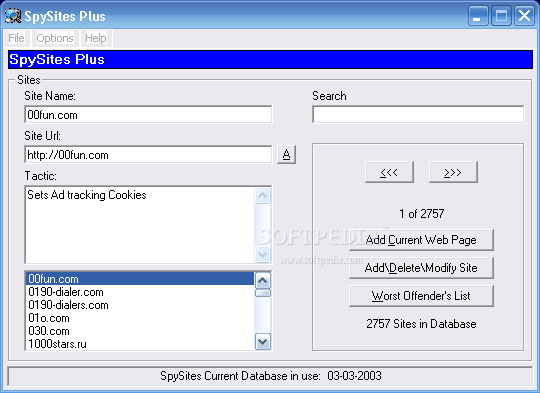Click the SpySites Plus title bar icon
The height and width of the screenshot is (393, 540).
pyautogui.click(x=13, y=16)
